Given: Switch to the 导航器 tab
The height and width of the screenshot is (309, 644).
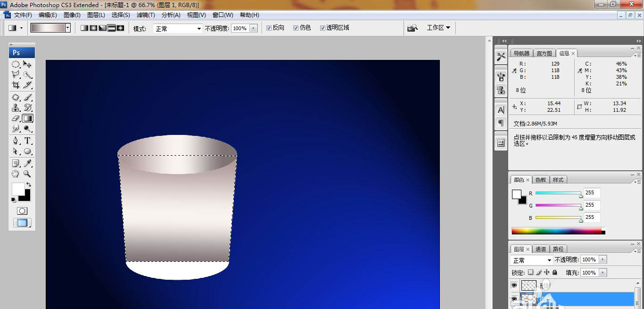Looking at the screenshot, I should pos(521,53).
